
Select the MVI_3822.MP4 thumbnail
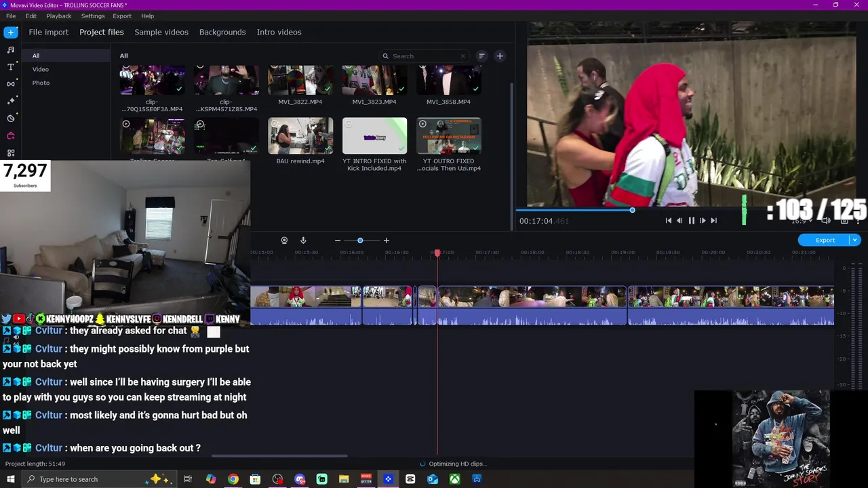point(300,80)
